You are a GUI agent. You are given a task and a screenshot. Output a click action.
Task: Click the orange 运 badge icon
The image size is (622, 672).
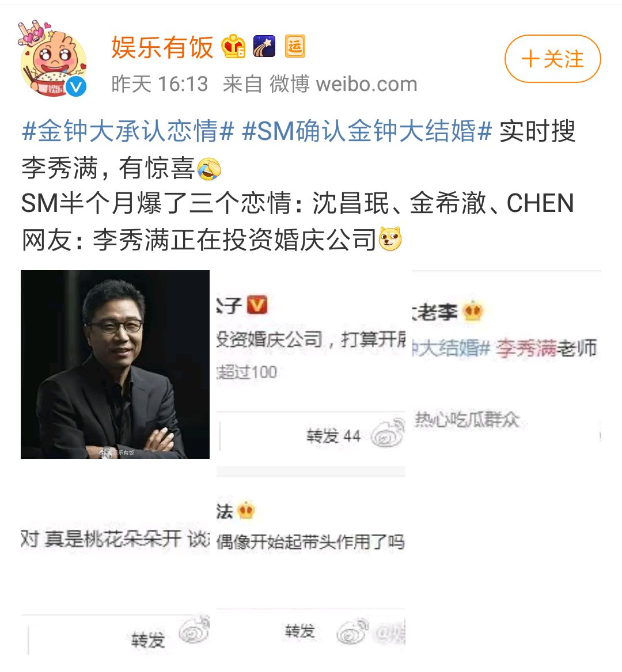point(295,46)
